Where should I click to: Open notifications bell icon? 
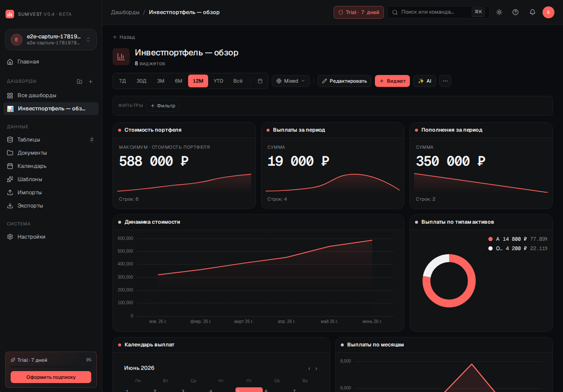(532, 12)
